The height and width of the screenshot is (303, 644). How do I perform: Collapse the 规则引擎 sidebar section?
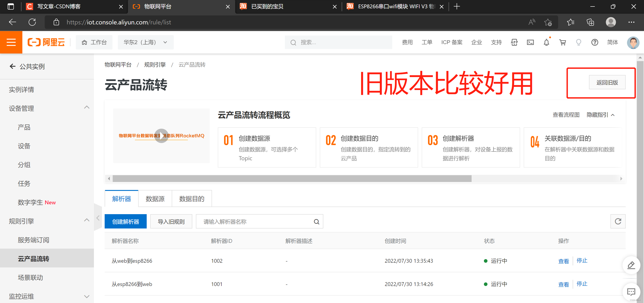click(87, 220)
